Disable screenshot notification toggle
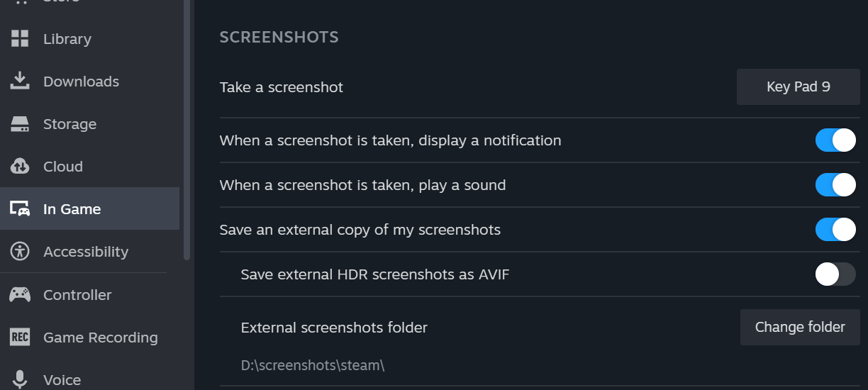The height and width of the screenshot is (390, 868). pyautogui.click(x=835, y=140)
